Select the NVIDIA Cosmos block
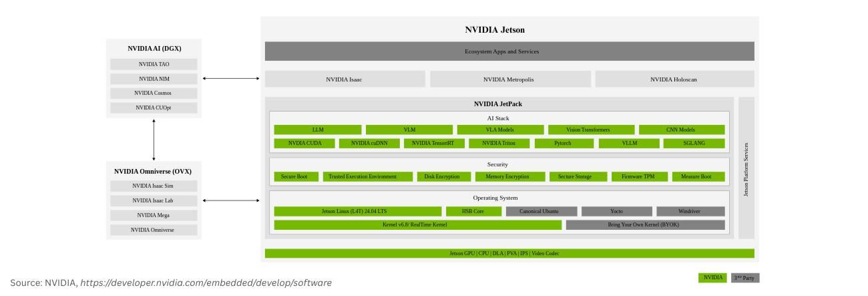The image size is (868, 296). (154, 93)
